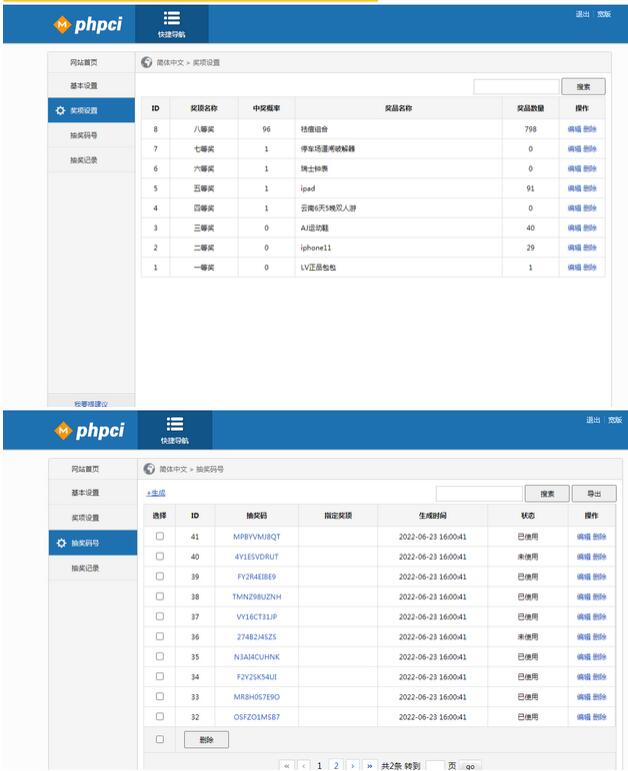Click phpci logo above the 奖项设置 page

pyautogui.click(x=88, y=24)
